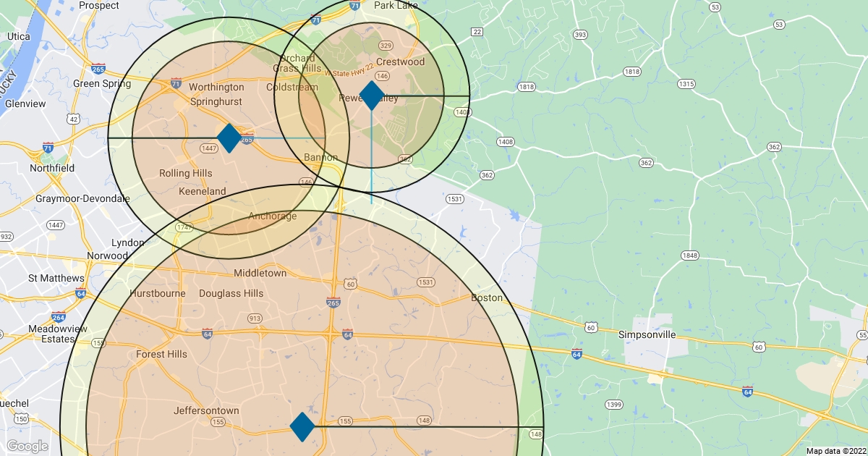Screen dimensions: 868x456
Task: Click the route 1315 shield
Action: (686, 85)
